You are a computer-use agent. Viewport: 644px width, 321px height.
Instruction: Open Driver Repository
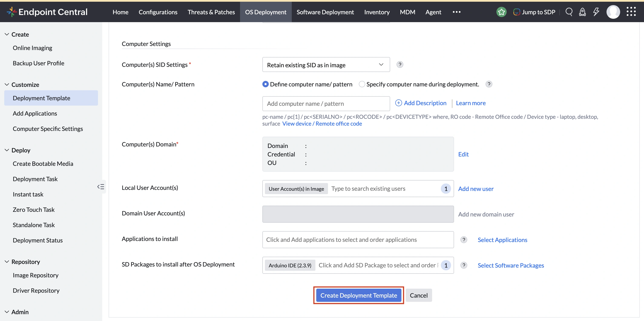click(x=36, y=290)
